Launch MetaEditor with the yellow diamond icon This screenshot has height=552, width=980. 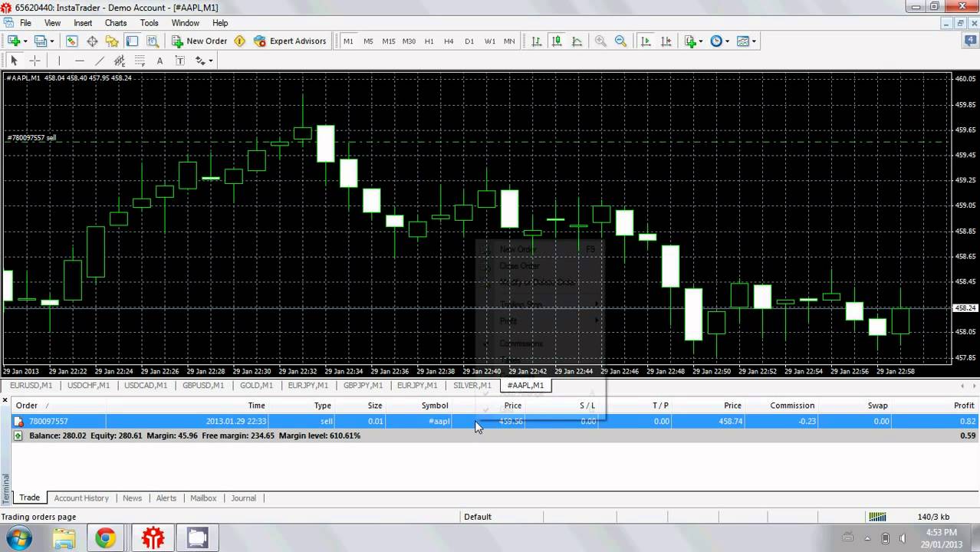click(x=240, y=41)
